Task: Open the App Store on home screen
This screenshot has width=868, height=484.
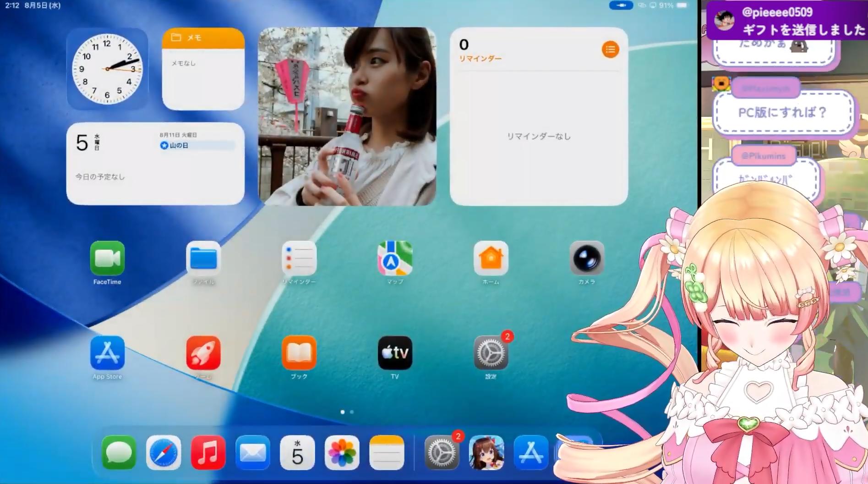Action: [x=107, y=352]
